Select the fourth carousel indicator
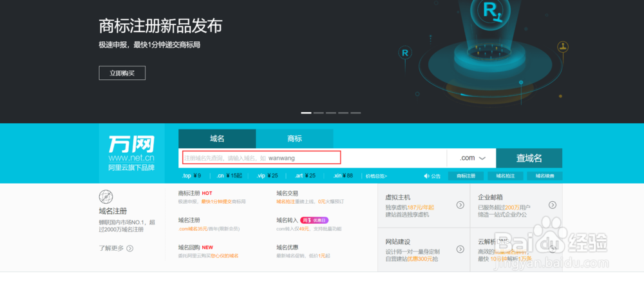This screenshot has height=285, width=644. click(x=343, y=113)
